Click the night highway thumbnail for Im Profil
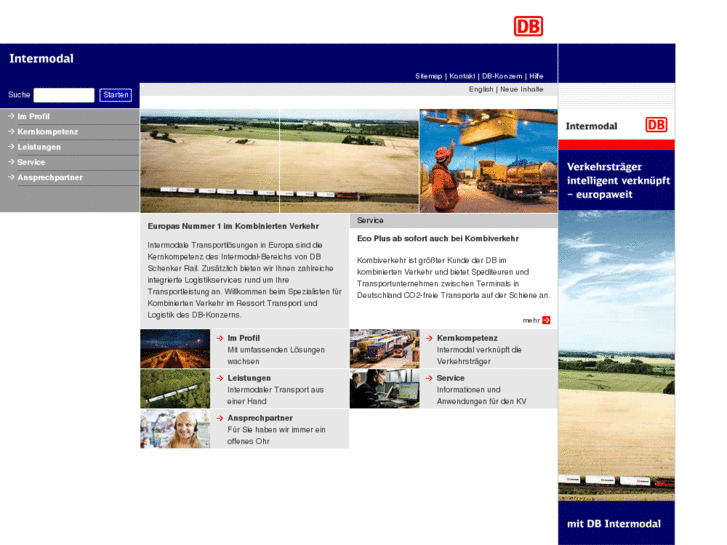The height and width of the screenshot is (545, 727). pyautogui.click(x=175, y=348)
